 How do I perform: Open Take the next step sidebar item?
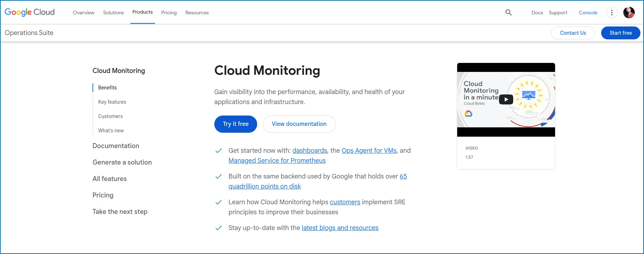tap(120, 212)
